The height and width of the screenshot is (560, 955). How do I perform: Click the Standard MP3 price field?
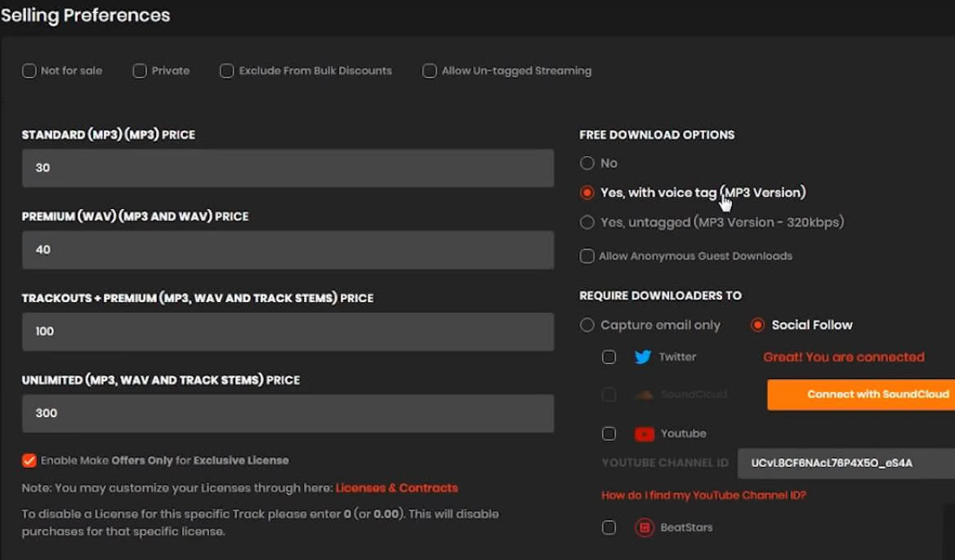[x=288, y=168]
